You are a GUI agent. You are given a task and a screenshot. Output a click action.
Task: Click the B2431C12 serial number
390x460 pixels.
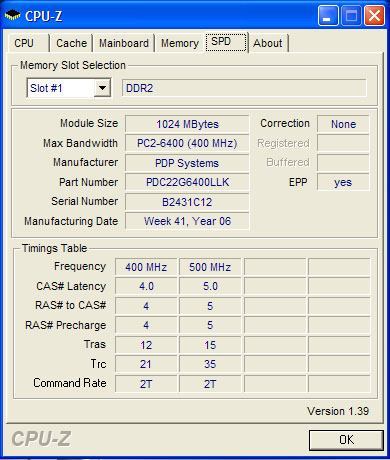point(187,202)
